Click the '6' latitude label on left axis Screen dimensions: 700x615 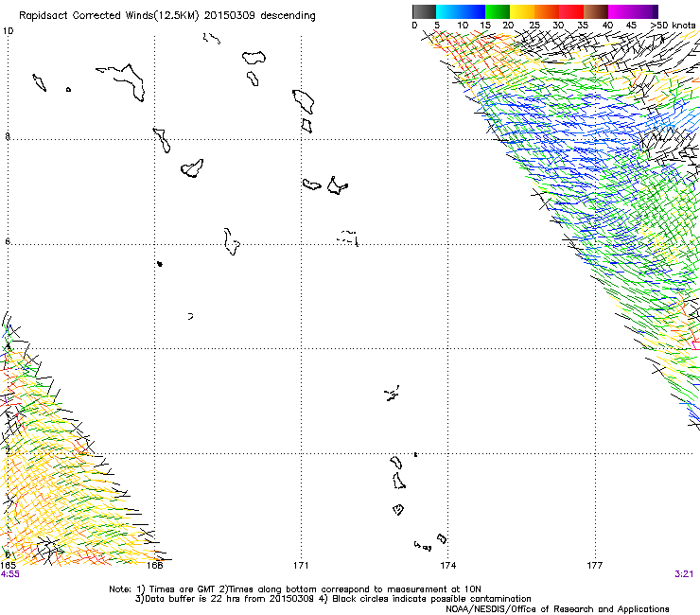[x=8, y=241]
